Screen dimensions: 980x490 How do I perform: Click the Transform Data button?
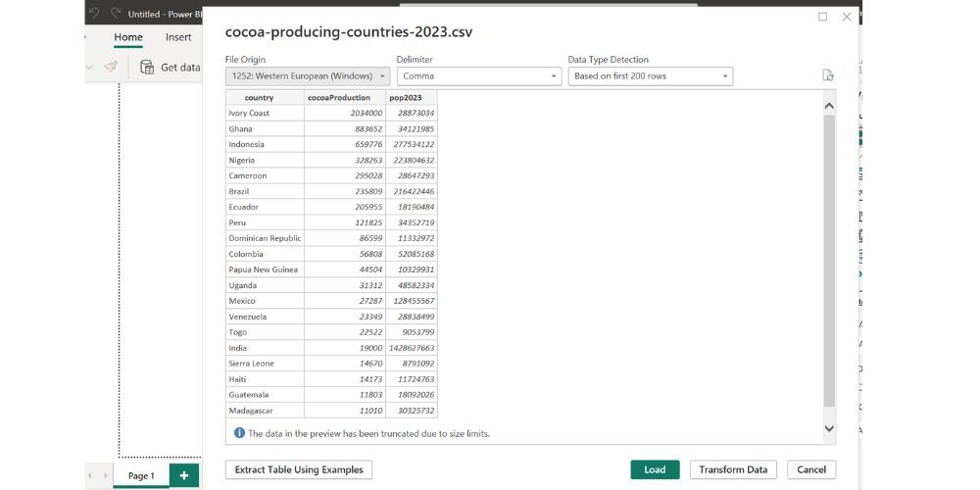point(733,469)
